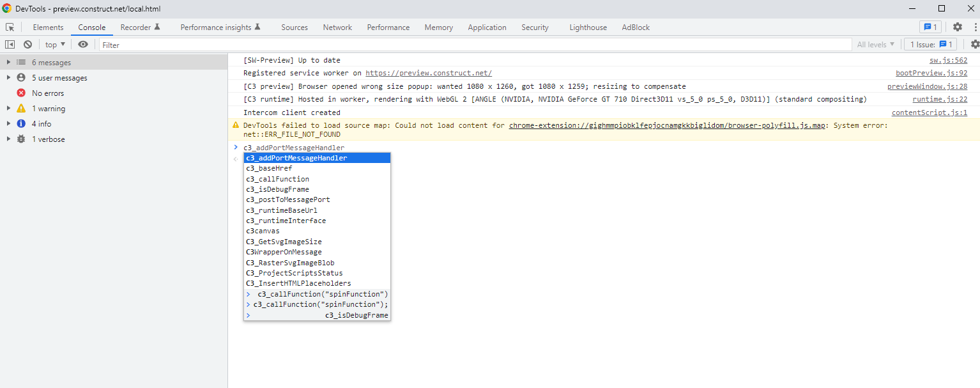980x388 pixels.
Task: Create a live expression with the eye icon
Action: tap(82, 43)
